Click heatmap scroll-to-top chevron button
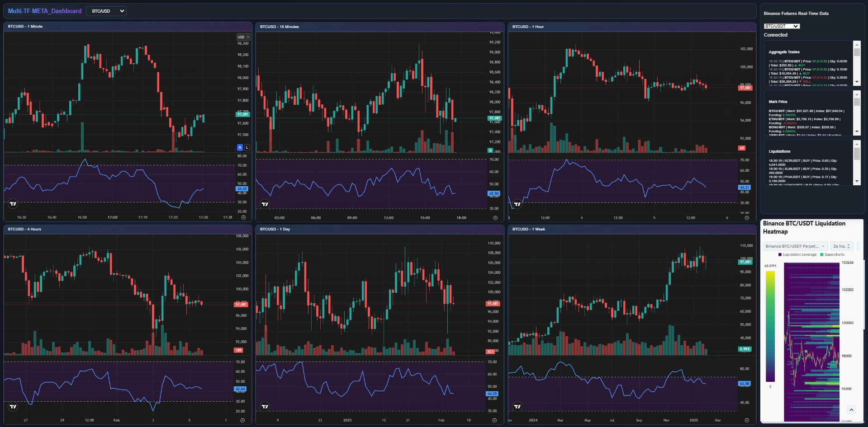Image resolution: width=868 pixels, height=427 pixels. coord(851,410)
